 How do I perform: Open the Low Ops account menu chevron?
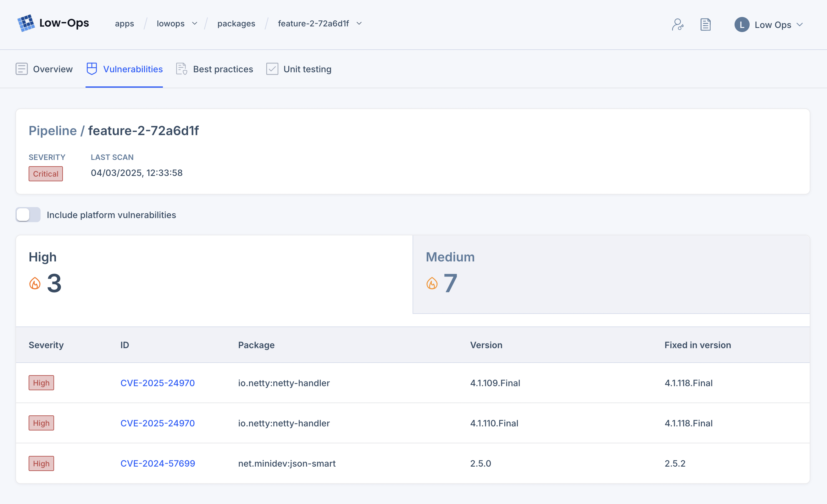tap(799, 25)
